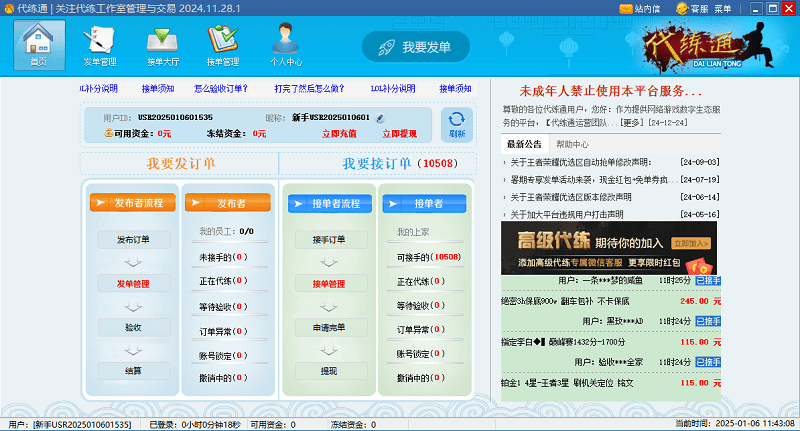Click the 发布者 orange header
This screenshot has height=431, width=800.
coord(228,202)
